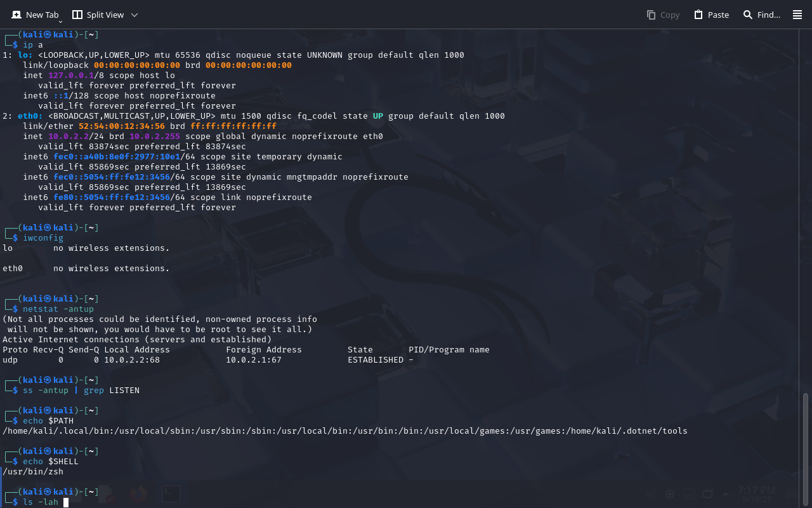
Task: Click 'no wireless extensions.' on the lo row
Action: [112, 248]
